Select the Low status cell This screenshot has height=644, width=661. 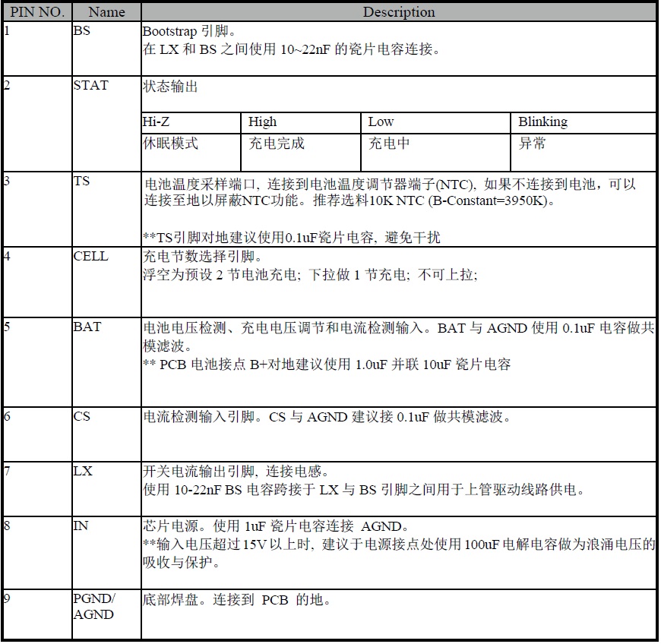tap(381, 122)
